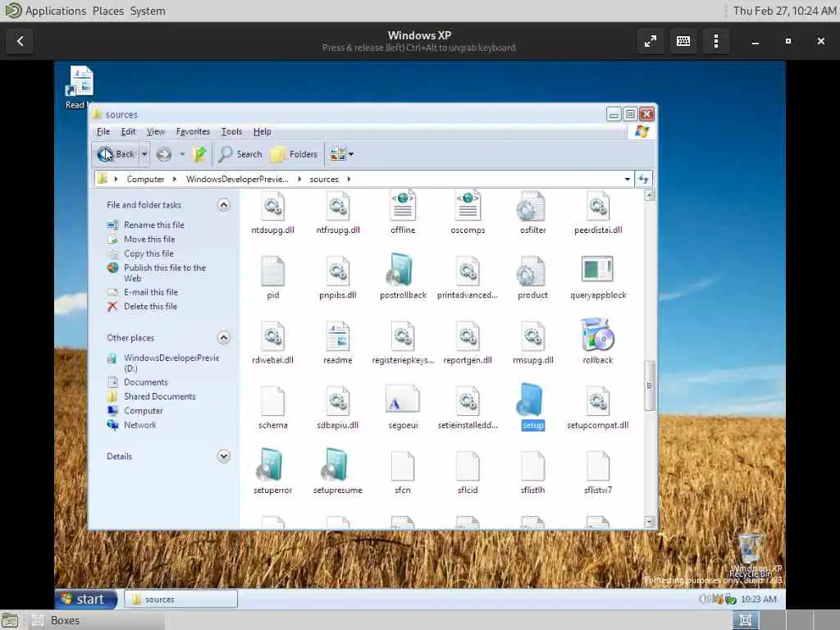Viewport: 840px width, 630px height.
Task: Select the printadvanced file icon
Action: [x=468, y=271]
